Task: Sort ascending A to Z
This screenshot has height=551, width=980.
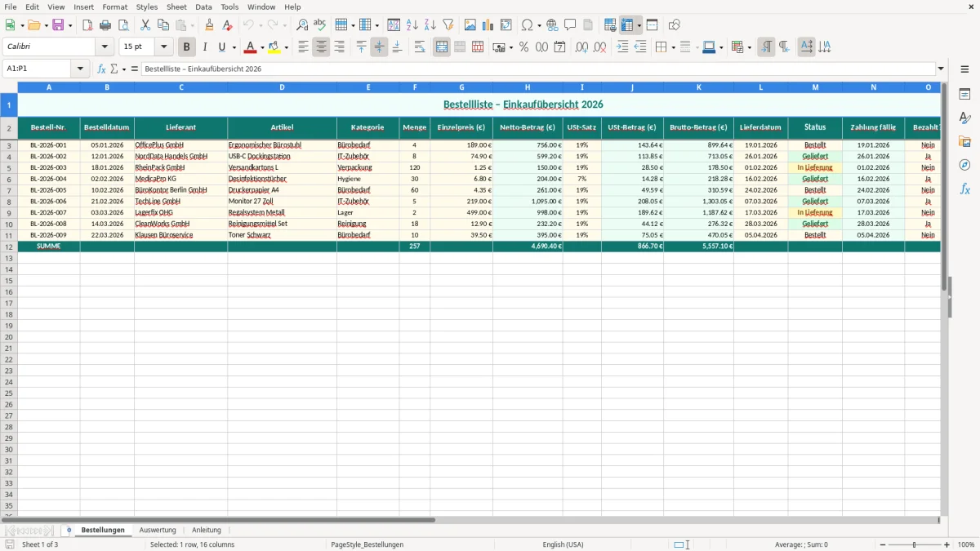Action: tap(412, 25)
